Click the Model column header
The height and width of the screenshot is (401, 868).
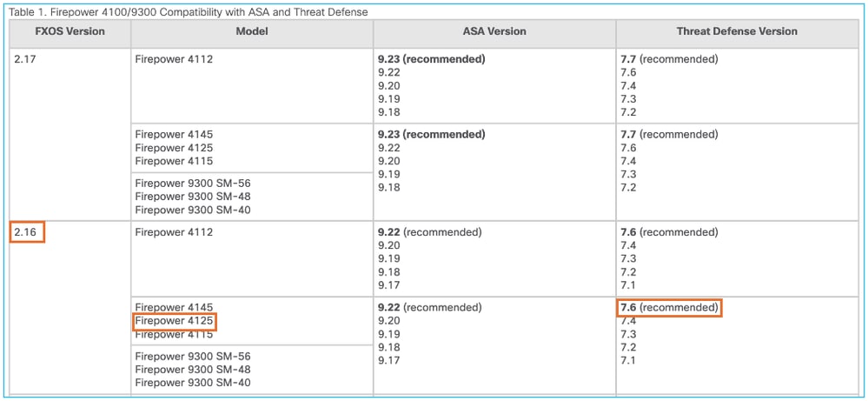pos(251,31)
